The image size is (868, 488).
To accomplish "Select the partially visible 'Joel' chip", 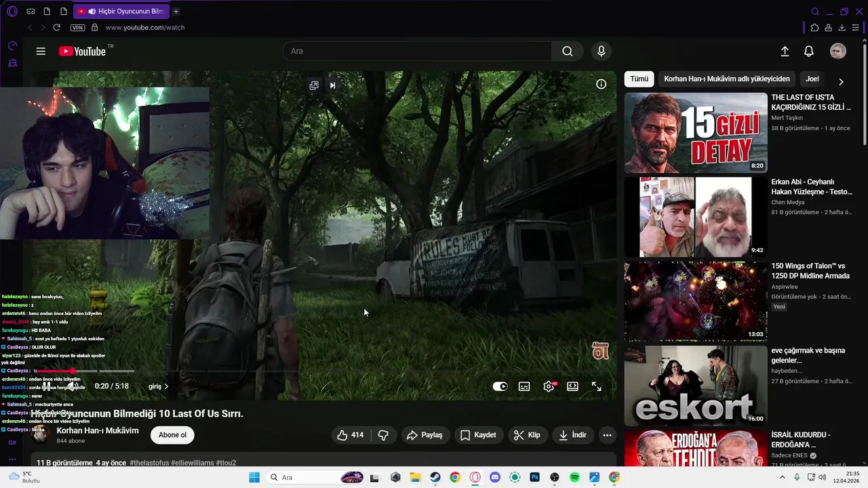I will tap(812, 79).
